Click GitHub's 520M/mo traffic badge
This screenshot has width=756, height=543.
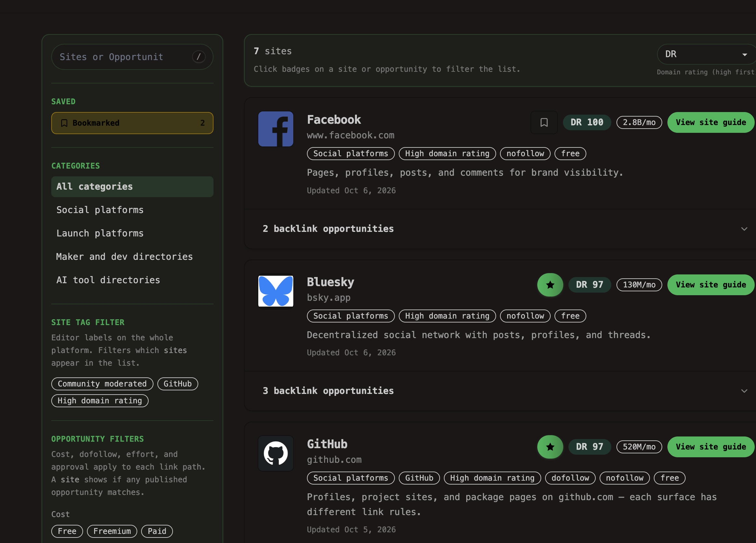click(x=639, y=447)
